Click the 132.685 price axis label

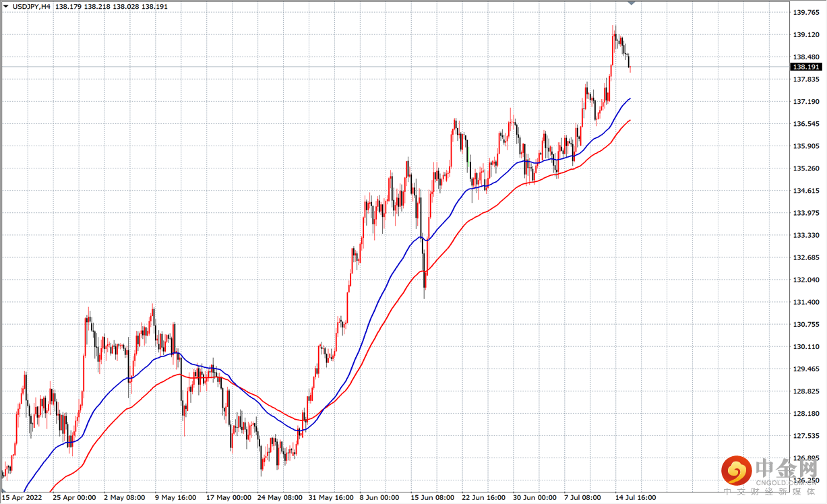pos(806,257)
